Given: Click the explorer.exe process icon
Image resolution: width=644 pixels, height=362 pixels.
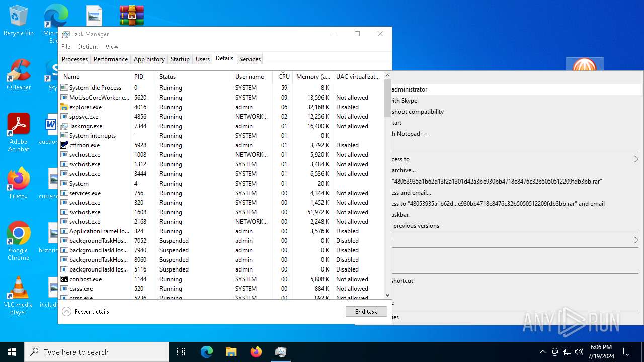Looking at the screenshot, I should click(64, 107).
